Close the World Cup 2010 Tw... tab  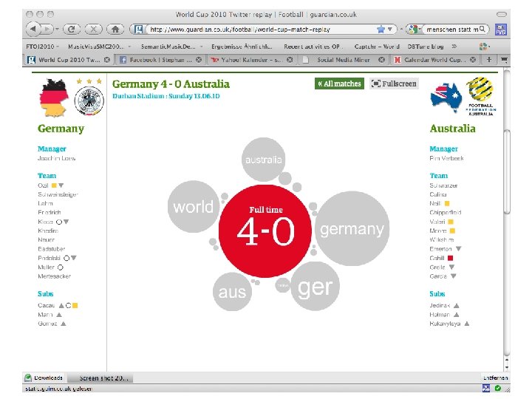coord(107,60)
